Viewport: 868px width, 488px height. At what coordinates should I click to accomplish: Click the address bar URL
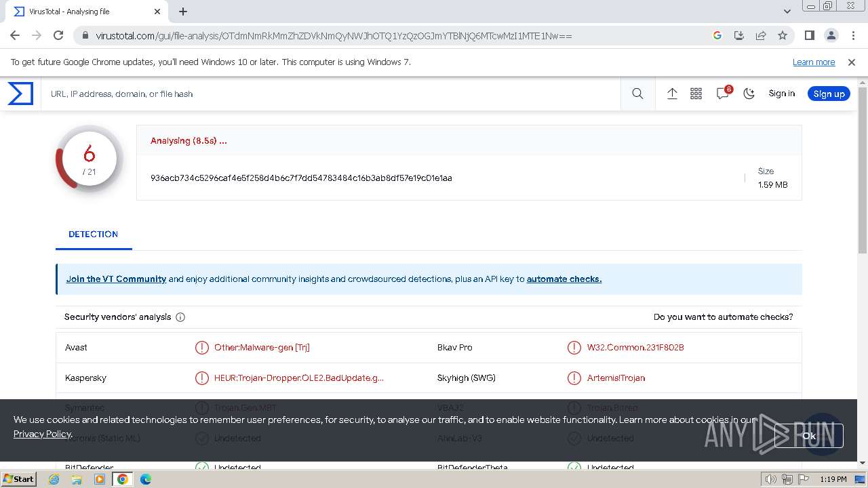tap(334, 35)
